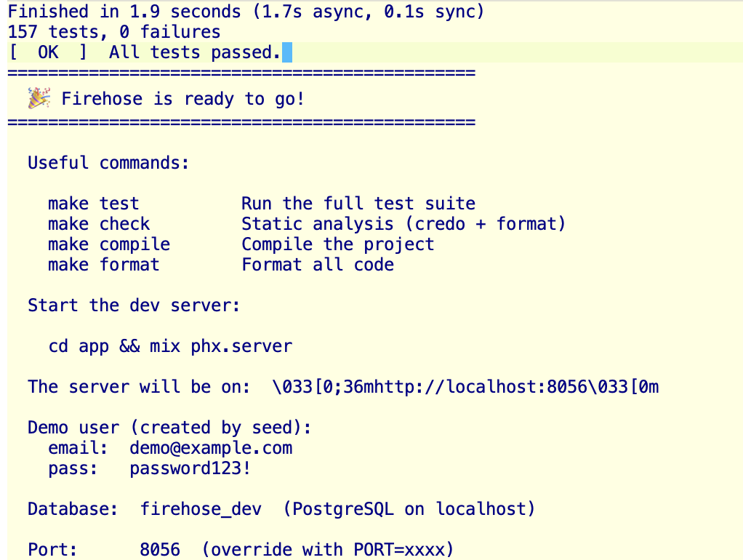Click the 'make check' command
Viewport: 743px width, 560px height.
tap(99, 224)
